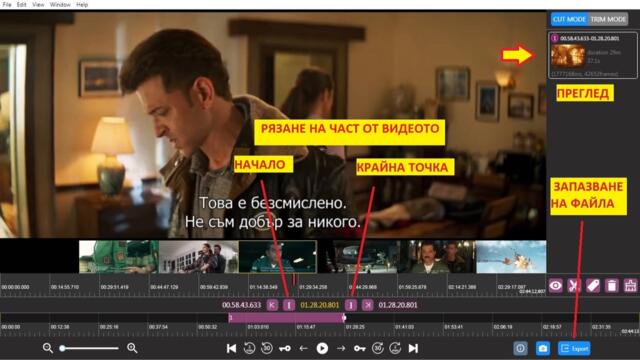
Task: Jump to clip end marker button
Action: click(368, 305)
